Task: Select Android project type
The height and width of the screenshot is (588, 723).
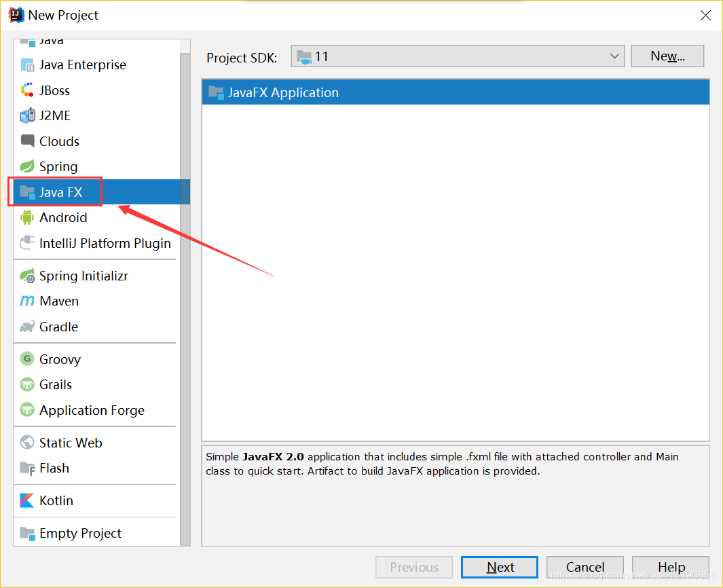Action: (97, 217)
